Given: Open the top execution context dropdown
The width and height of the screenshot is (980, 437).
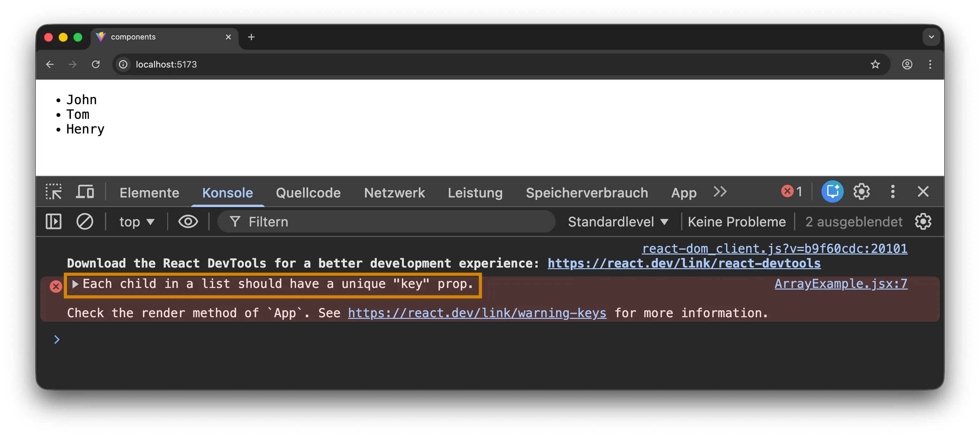Looking at the screenshot, I should pos(136,222).
